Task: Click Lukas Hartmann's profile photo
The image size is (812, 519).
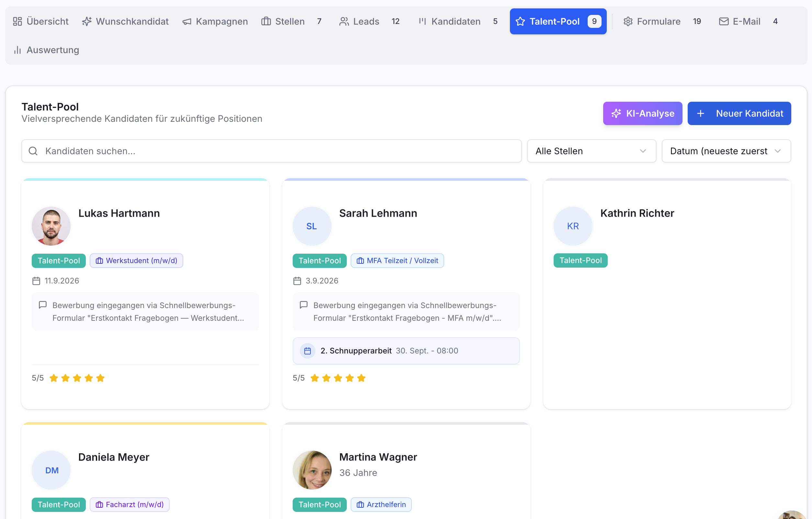Action: (x=51, y=226)
